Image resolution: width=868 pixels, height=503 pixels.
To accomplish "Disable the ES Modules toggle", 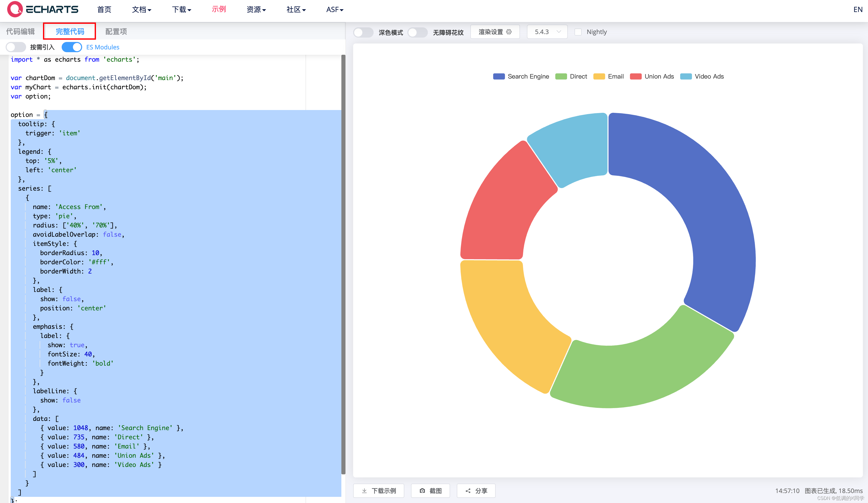I will pos(72,47).
